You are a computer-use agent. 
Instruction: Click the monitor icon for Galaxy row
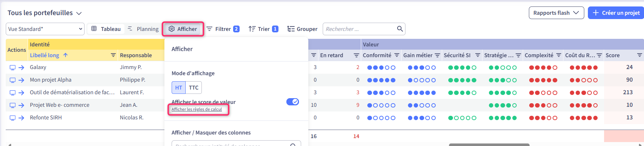click(13, 68)
